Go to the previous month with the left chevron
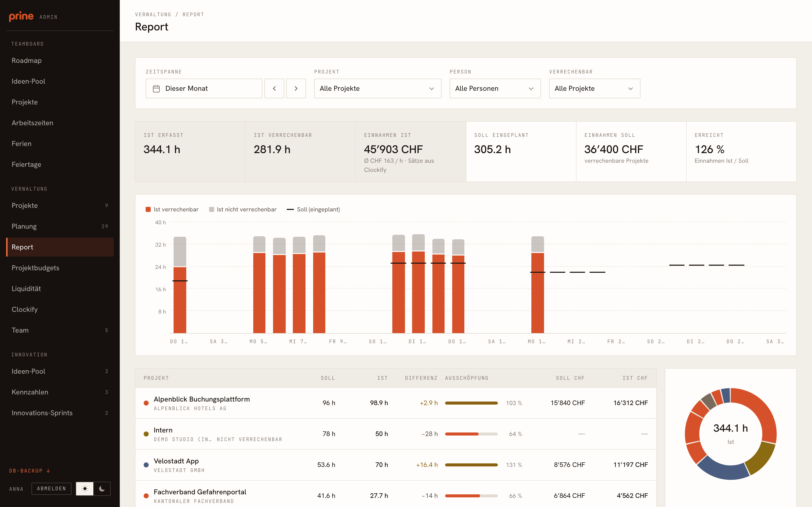 tap(274, 88)
